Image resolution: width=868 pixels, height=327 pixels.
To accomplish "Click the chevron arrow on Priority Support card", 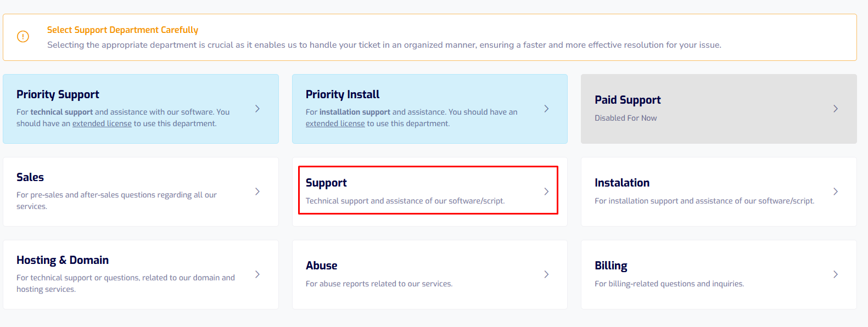I will 257,109.
